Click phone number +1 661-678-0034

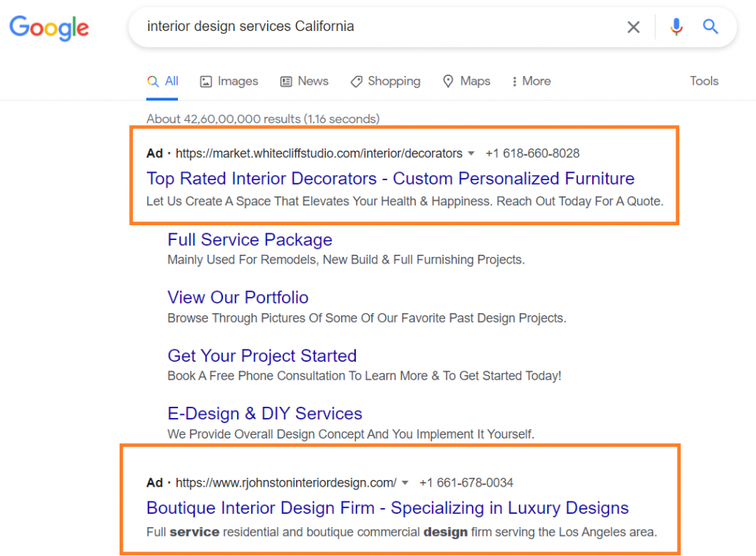click(x=467, y=483)
